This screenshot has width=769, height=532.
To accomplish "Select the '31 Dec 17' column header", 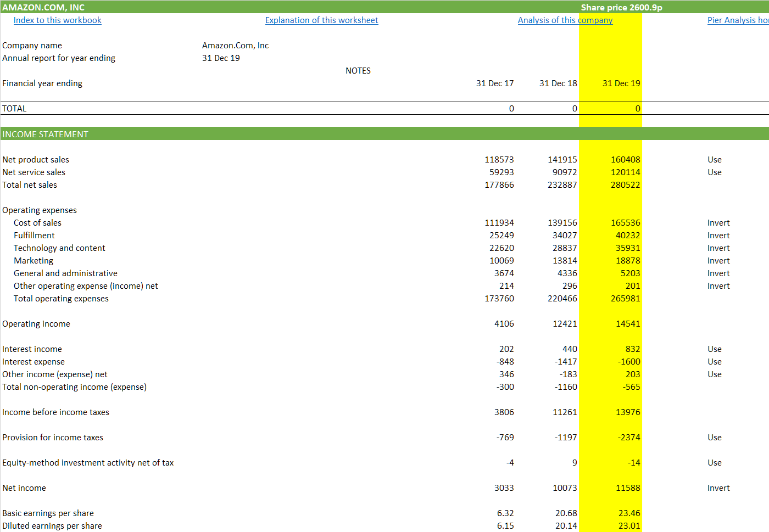I will pos(495,83).
